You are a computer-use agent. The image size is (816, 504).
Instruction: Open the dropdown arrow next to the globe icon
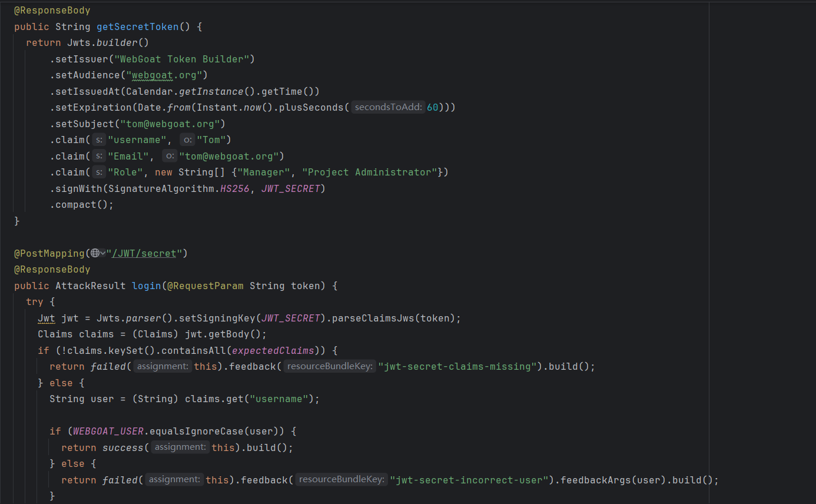pos(103,253)
